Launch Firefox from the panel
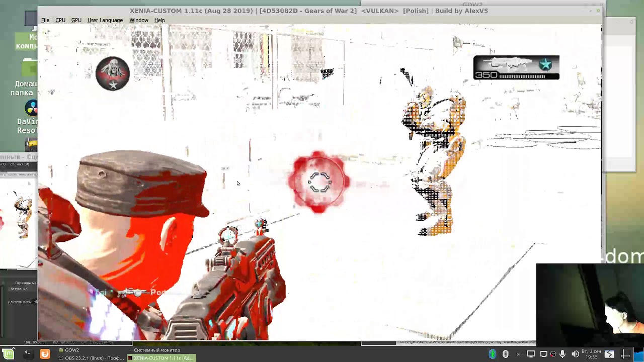This screenshot has height=362, width=644. coord(45,354)
